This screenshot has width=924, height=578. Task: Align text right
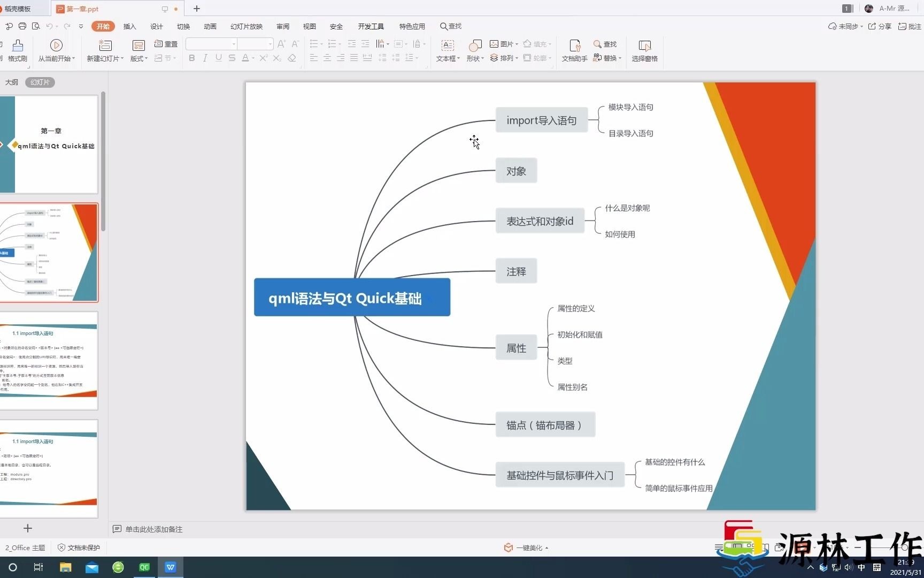[341, 58]
